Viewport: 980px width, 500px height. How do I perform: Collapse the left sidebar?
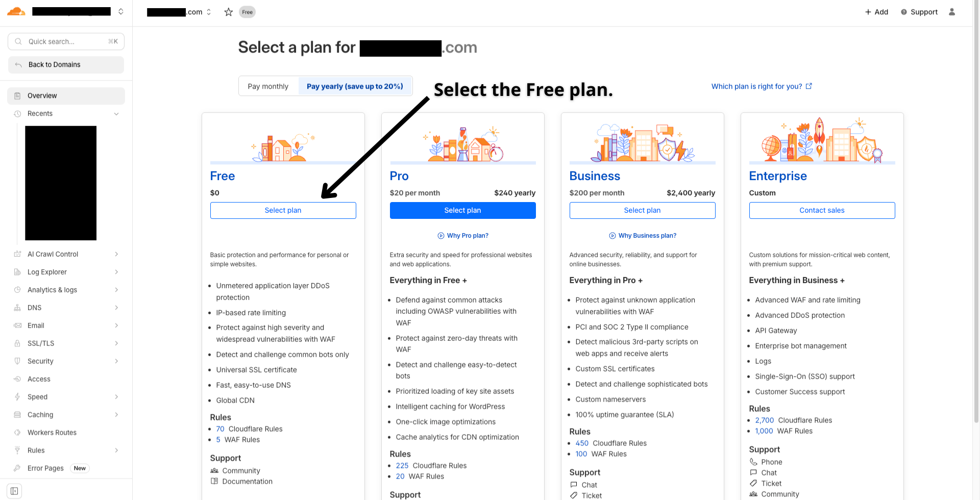click(13, 490)
